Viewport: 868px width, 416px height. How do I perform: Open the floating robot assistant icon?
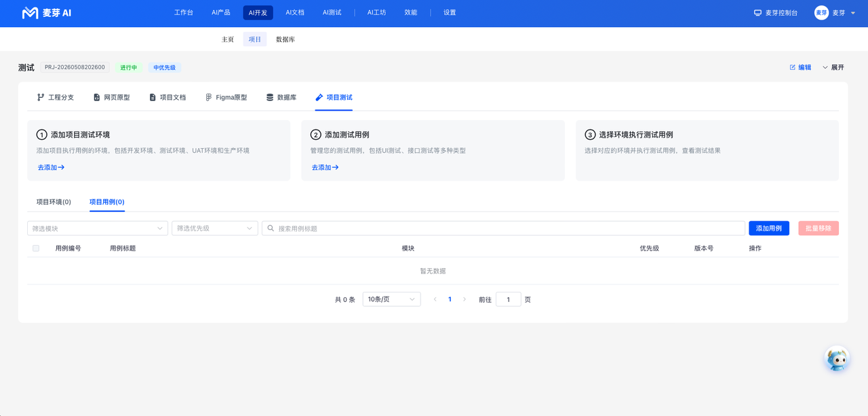tap(837, 358)
